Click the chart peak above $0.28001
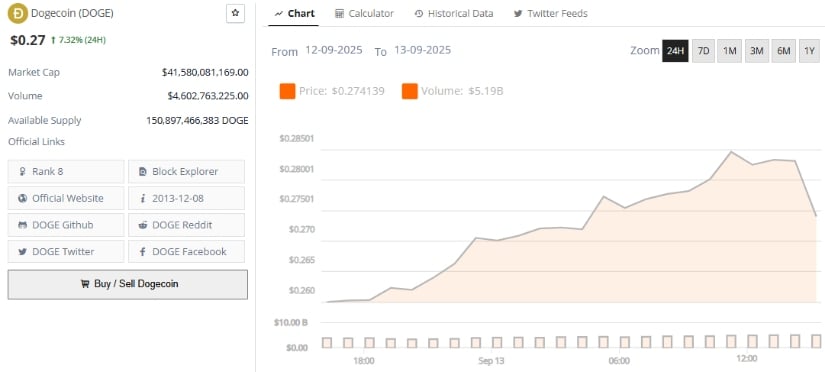Screen dimensions: 825x372 (731, 152)
